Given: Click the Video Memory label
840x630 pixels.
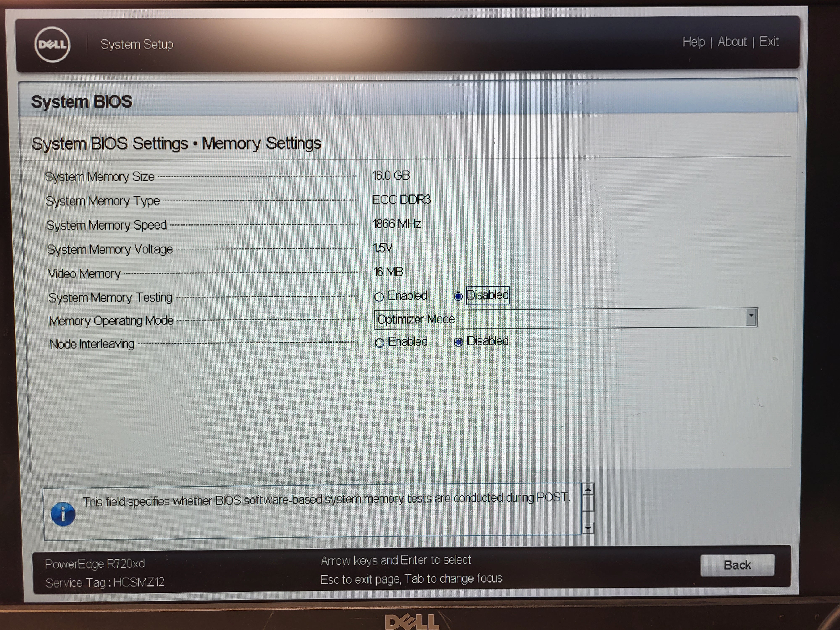Looking at the screenshot, I should pyautogui.click(x=84, y=273).
